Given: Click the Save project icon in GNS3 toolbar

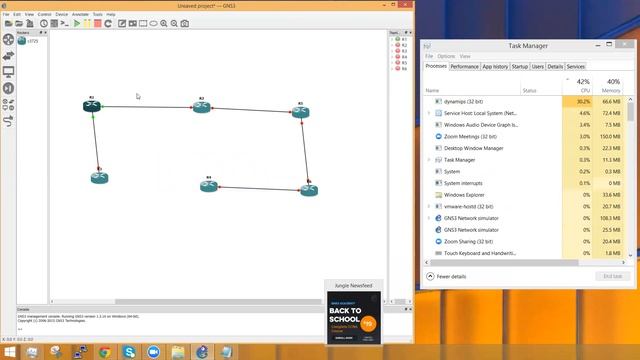Looking at the screenshot, I should pyautogui.click(x=30, y=24).
